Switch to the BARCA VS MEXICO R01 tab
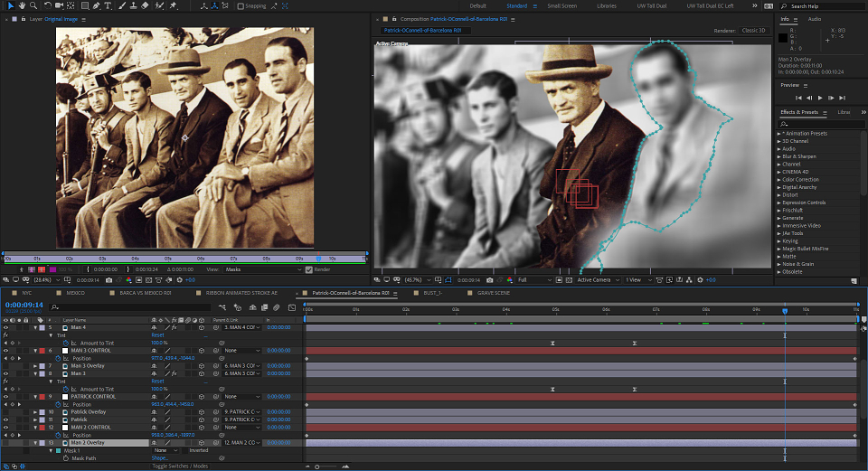Screen dimensions: 868x471 point(145,293)
